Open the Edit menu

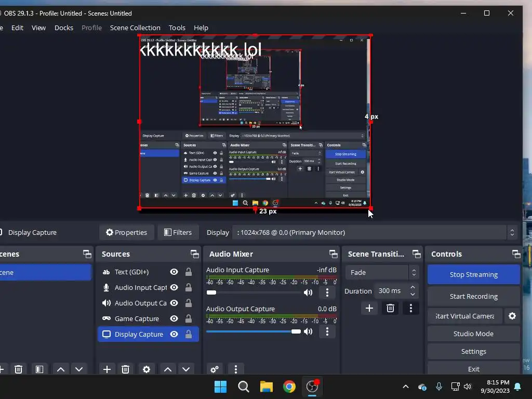(x=17, y=28)
